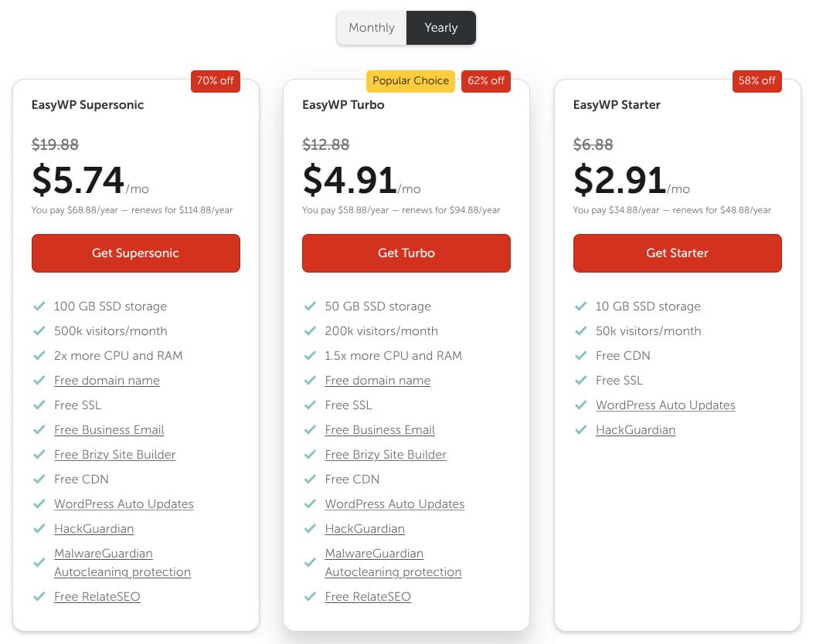The height and width of the screenshot is (644, 816).
Task: Click checkmark icon beside 100 GB SSD storage
Action: (x=39, y=307)
